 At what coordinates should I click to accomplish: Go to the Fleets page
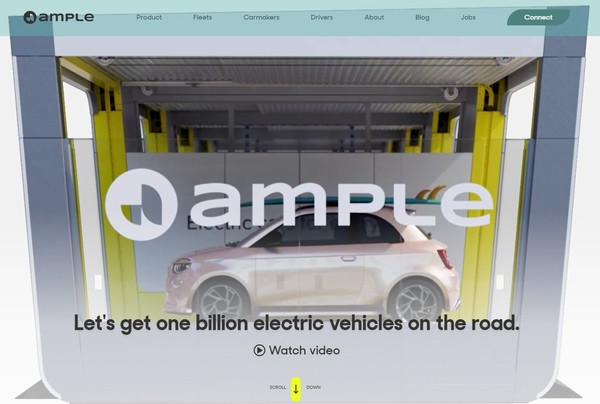203,17
